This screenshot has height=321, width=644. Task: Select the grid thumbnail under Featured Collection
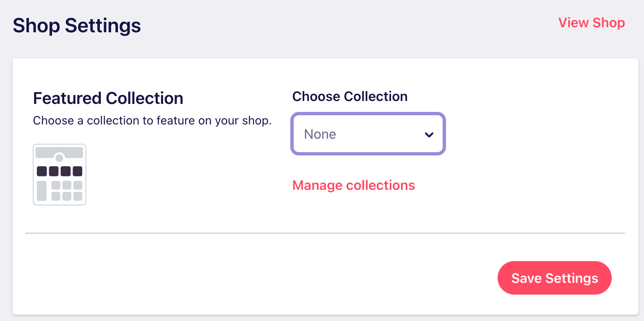pos(60,175)
